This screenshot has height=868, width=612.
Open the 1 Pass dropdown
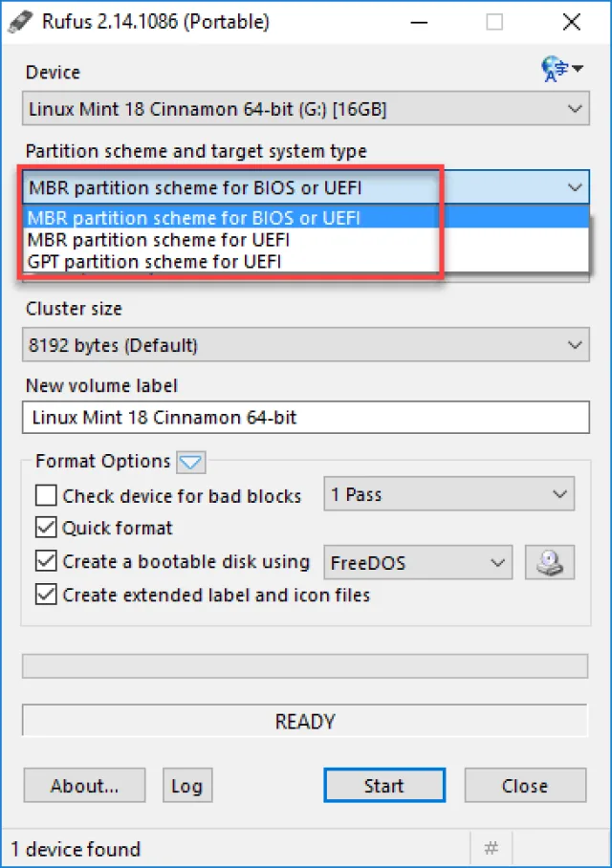tap(449, 494)
